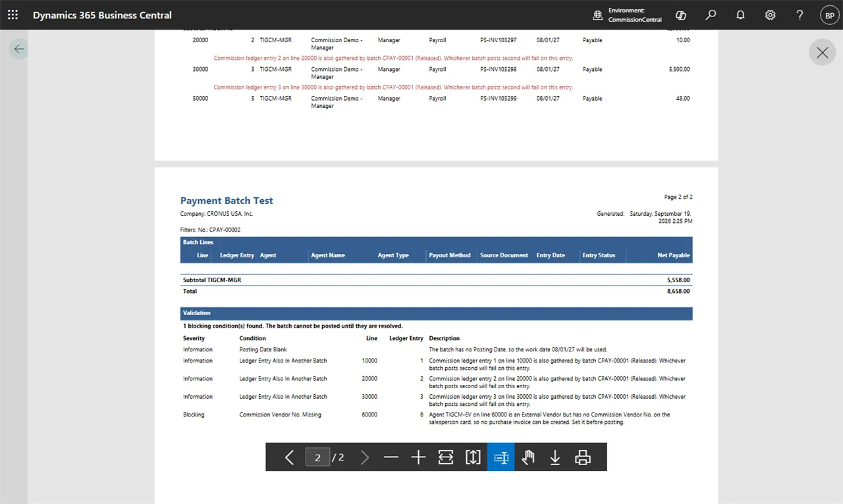
Task: Close the report preview
Action: point(822,53)
